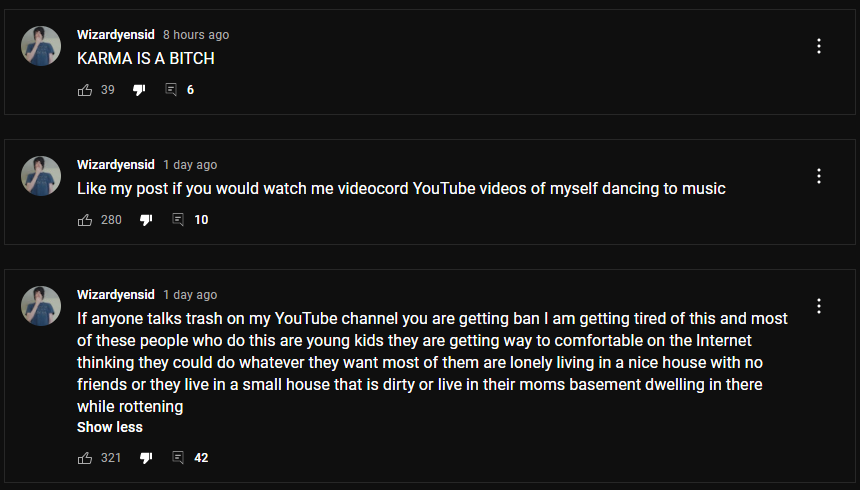The image size is (860, 490).
Task: Click Wizardyensid name on the dancing post
Action: tap(116, 165)
